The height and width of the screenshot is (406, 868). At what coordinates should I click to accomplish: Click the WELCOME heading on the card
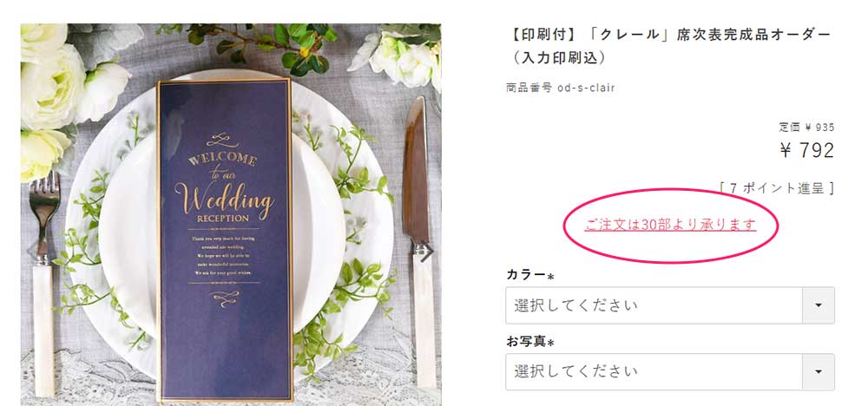[x=223, y=160]
